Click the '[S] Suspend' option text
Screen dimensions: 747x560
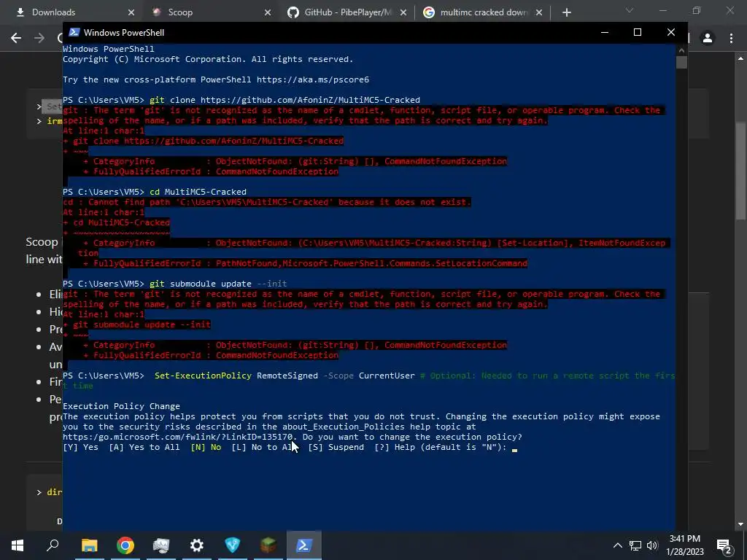tap(336, 447)
